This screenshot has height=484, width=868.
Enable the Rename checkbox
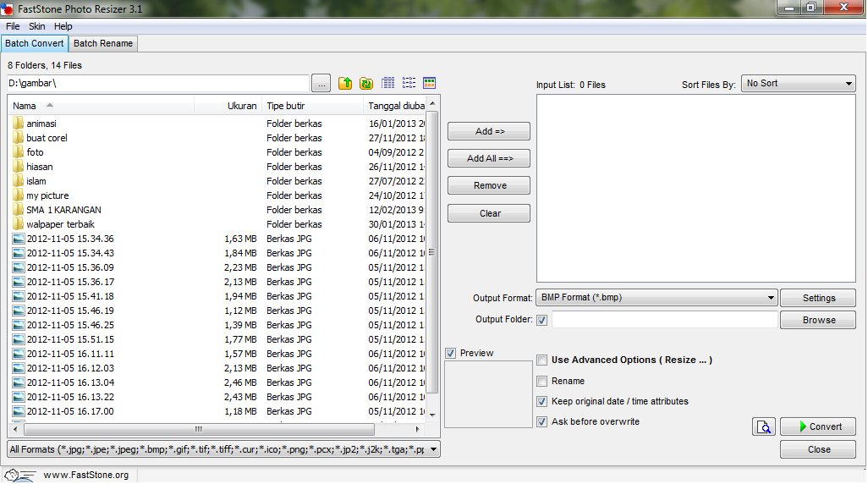pyautogui.click(x=542, y=381)
